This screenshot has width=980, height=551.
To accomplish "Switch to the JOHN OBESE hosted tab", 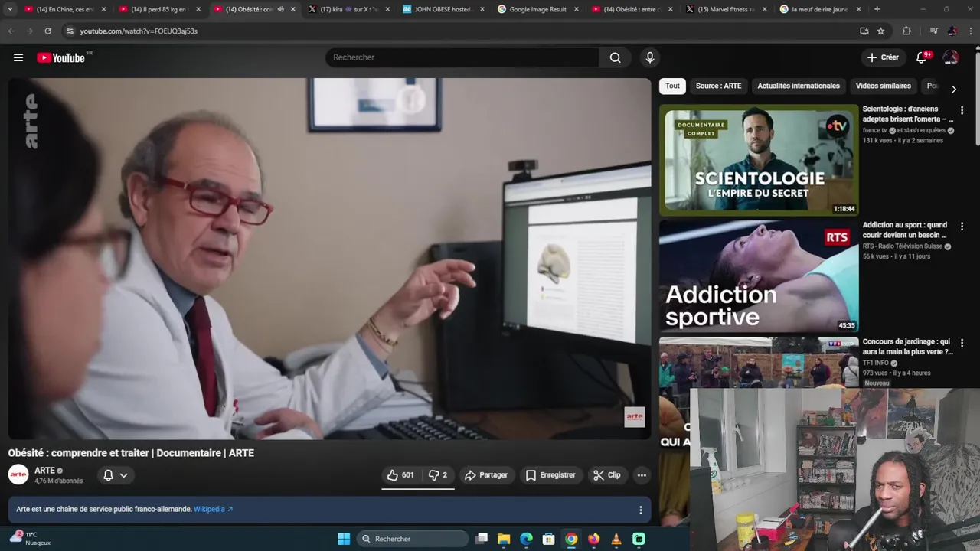I will point(443,9).
